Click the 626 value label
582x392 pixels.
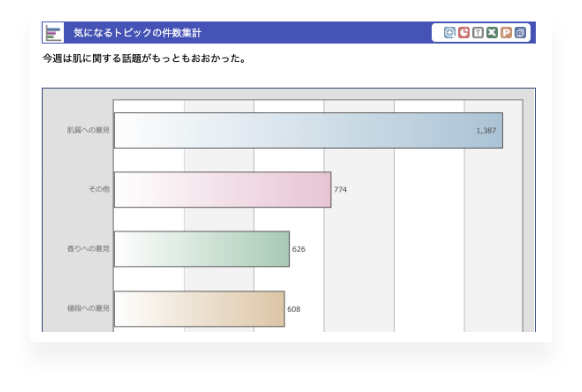coord(299,249)
